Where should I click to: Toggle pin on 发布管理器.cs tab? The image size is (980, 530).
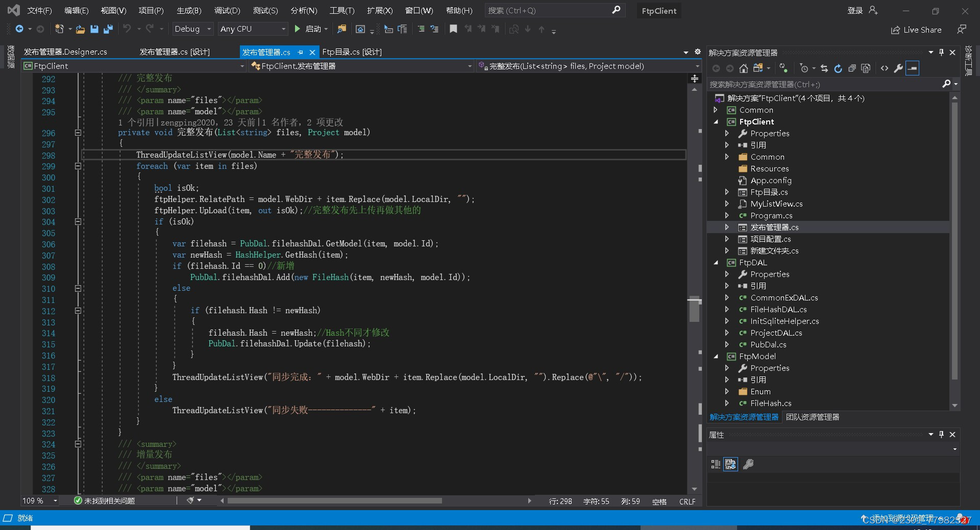tap(300, 52)
